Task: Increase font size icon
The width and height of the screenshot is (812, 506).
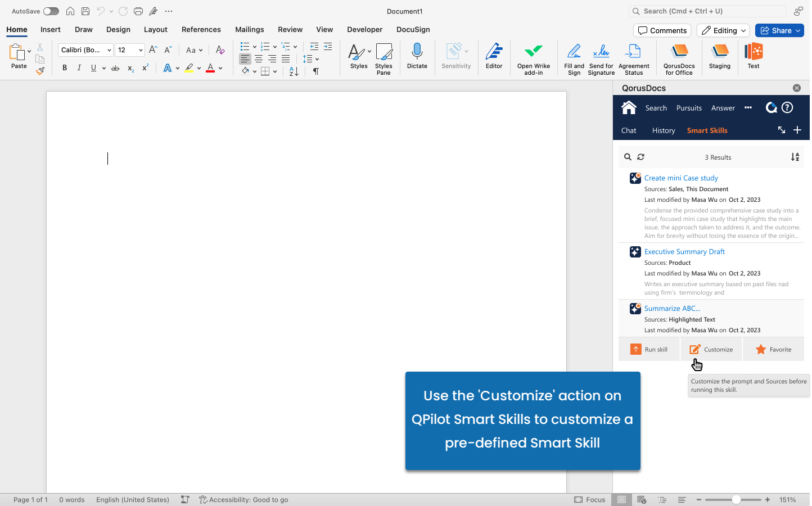Action: coord(153,50)
